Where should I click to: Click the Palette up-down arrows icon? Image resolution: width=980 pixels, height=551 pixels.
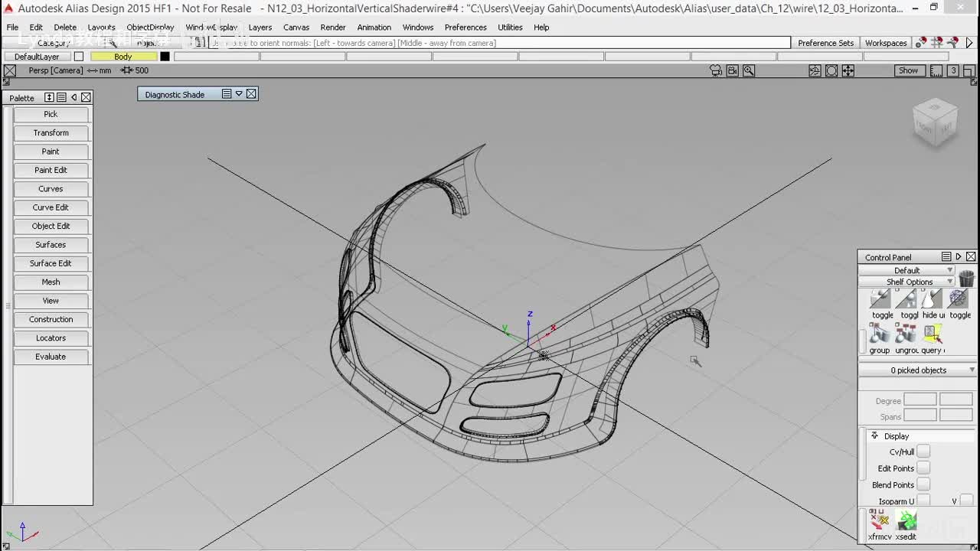click(49, 97)
